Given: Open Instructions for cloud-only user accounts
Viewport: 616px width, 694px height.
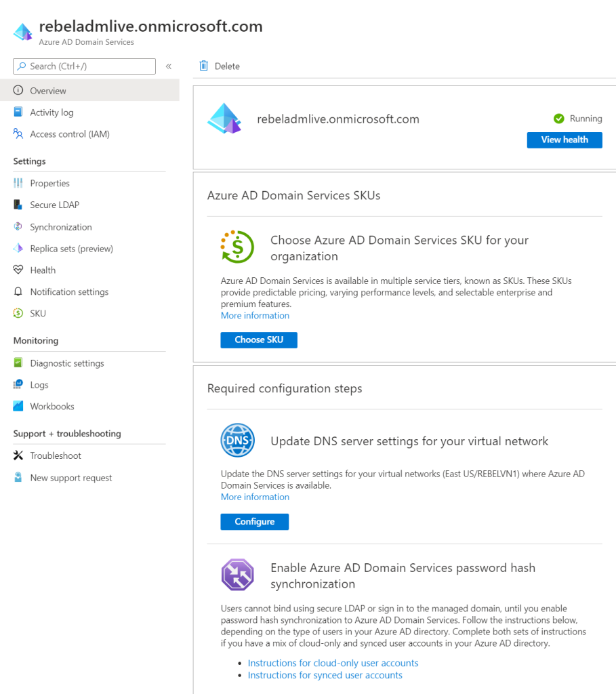Looking at the screenshot, I should pyautogui.click(x=333, y=663).
